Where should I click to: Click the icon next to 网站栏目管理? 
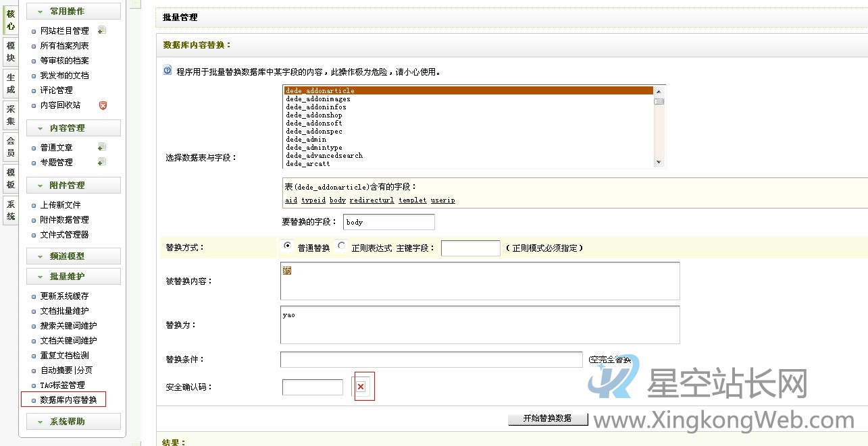(103, 29)
